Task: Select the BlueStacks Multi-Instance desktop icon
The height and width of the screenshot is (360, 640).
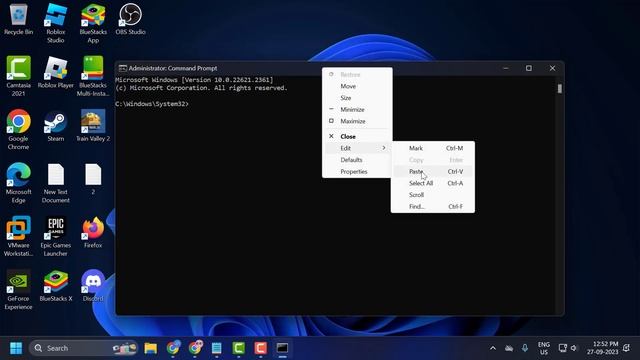Action: (x=93, y=76)
